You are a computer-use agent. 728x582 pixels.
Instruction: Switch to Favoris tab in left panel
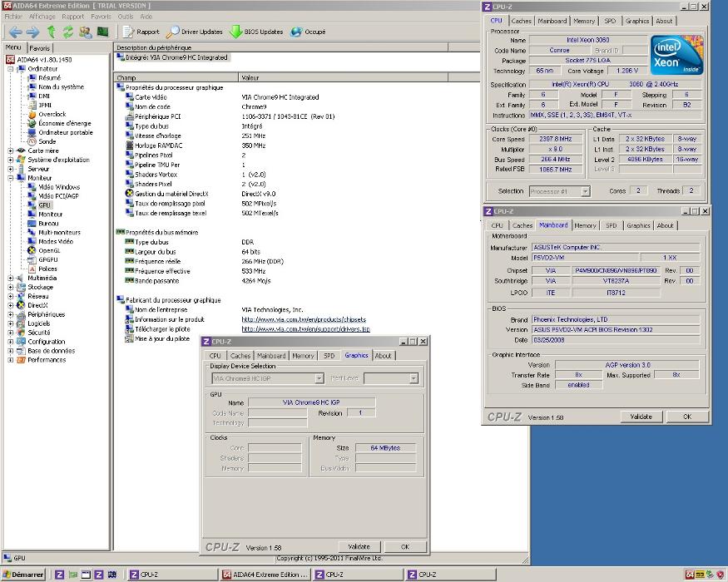tap(39, 48)
